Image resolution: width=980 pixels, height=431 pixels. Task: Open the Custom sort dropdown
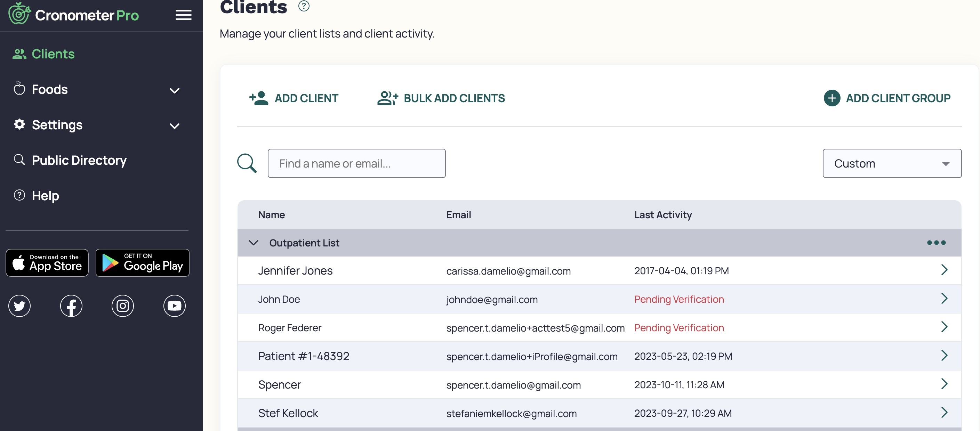[x=892, y=163]
